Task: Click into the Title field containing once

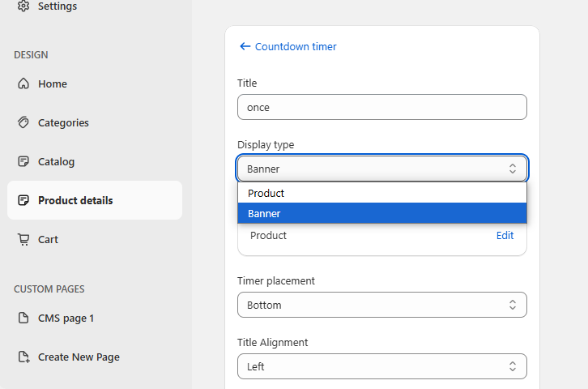Action: [382, 107]
